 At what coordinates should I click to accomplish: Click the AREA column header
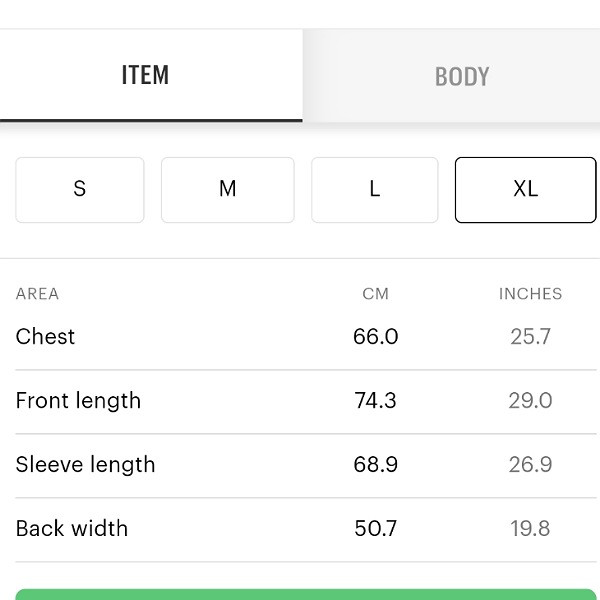[x=38, y=294]
